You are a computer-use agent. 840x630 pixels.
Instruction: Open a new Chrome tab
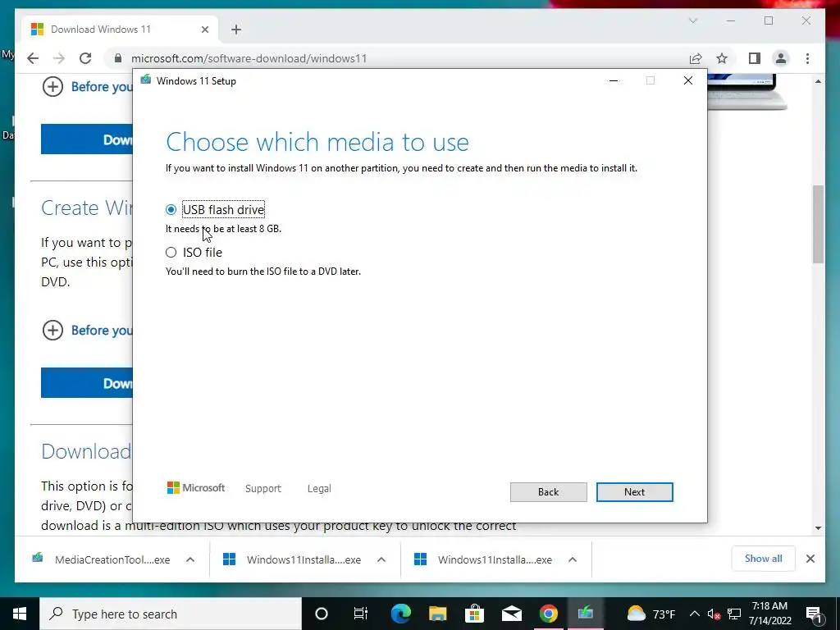236,30
